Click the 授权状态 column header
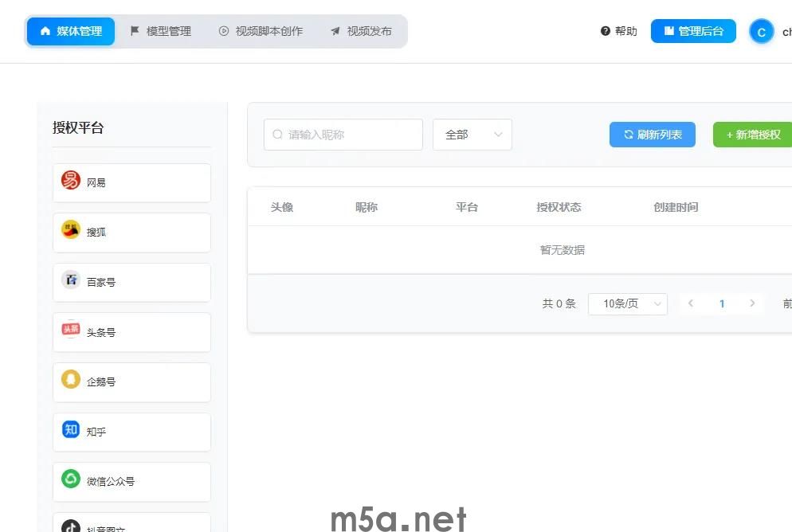The image size is (792, 532). click(x=559, y=207)
